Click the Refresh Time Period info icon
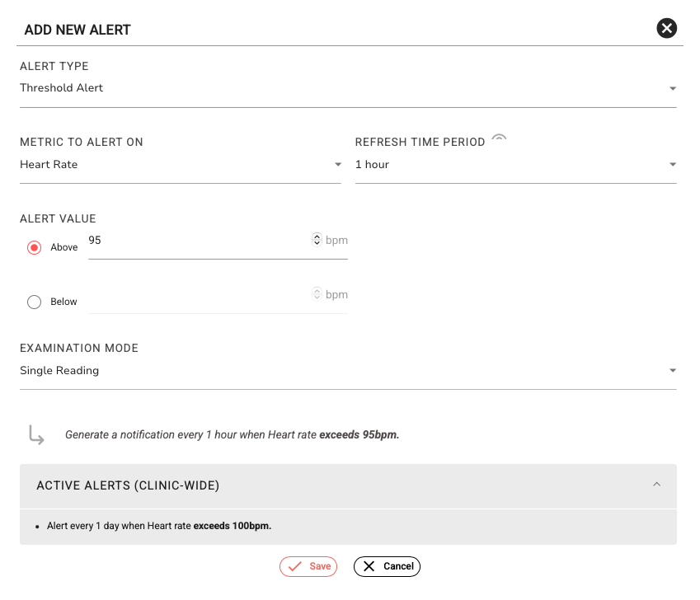 (x=499, y=139)
